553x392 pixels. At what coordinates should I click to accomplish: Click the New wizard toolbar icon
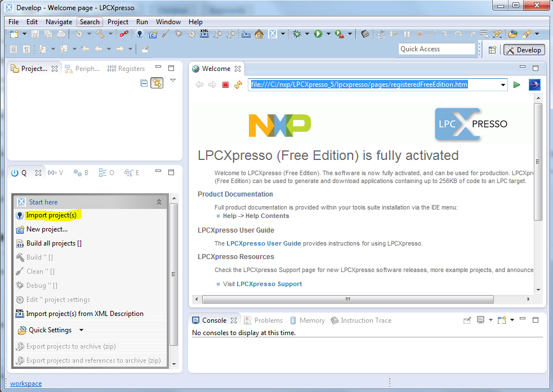click(14, 34)
